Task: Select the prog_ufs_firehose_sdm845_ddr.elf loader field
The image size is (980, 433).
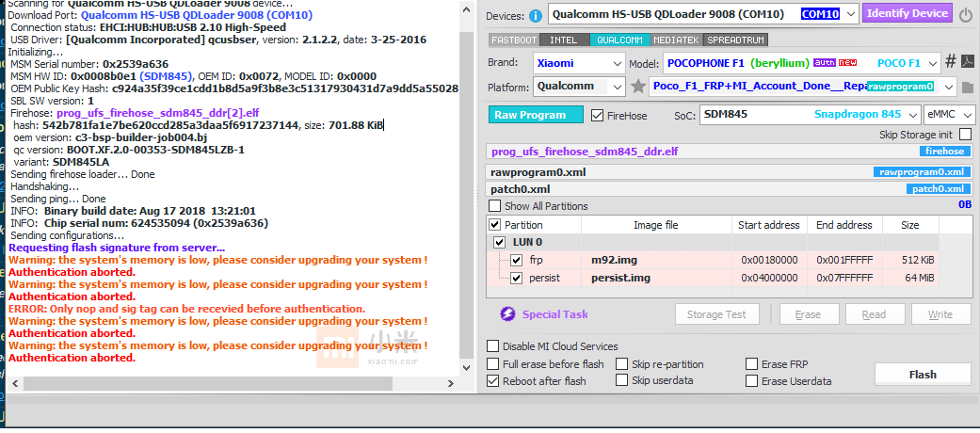Action: [x=728, y=152]
